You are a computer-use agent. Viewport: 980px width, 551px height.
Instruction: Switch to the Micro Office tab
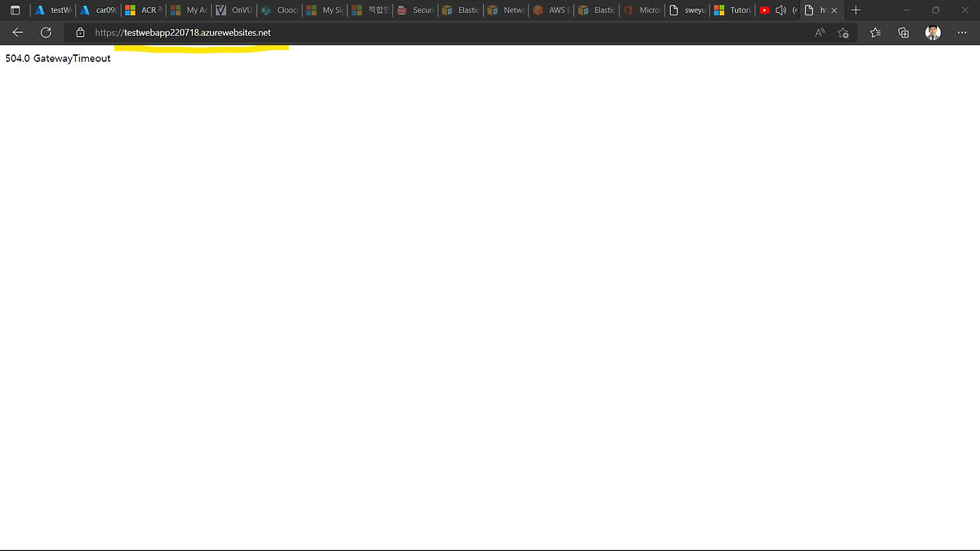pos(641,11)
